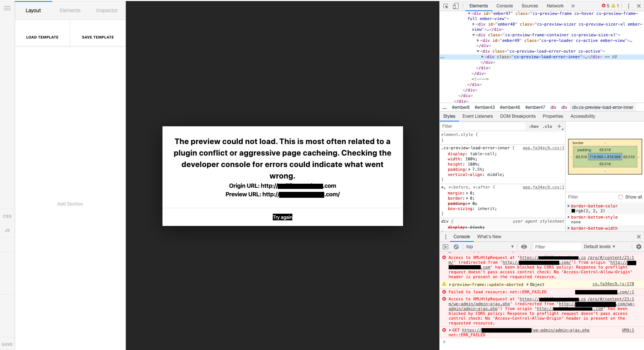This screenshot has width=644, height=350.
Task: Toggle the .cls class editor button
Action: point(547,126)
